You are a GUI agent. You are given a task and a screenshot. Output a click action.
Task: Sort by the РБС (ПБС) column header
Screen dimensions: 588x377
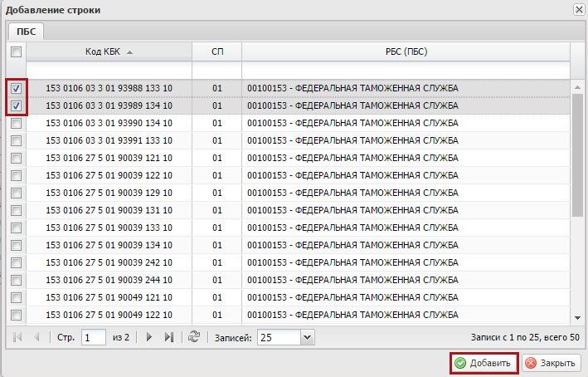[405, 51]
